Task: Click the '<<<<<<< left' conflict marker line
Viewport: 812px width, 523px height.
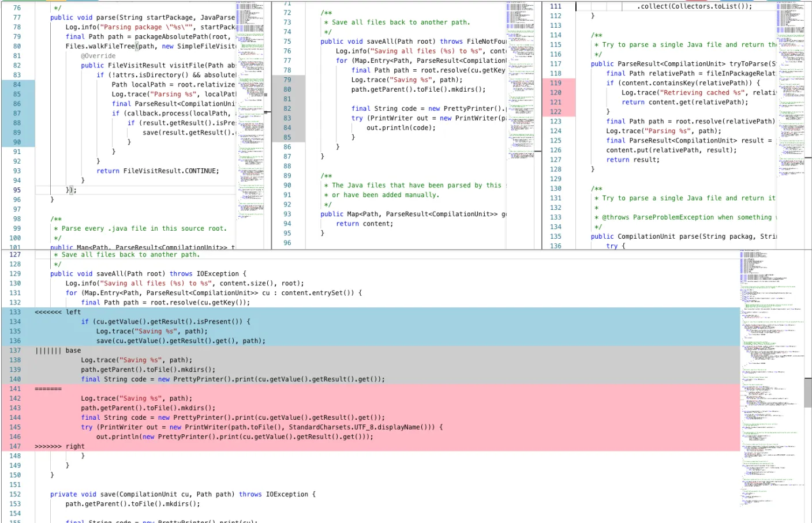Action: 58,312
